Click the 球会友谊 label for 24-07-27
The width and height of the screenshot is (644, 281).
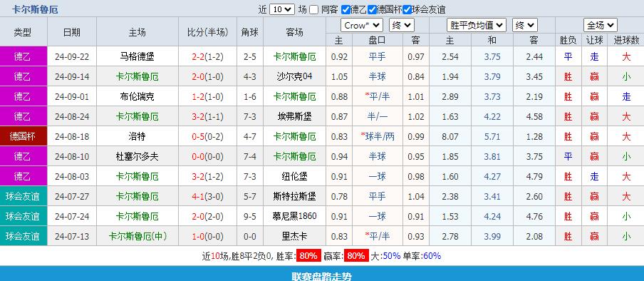(x=24, y=197)
